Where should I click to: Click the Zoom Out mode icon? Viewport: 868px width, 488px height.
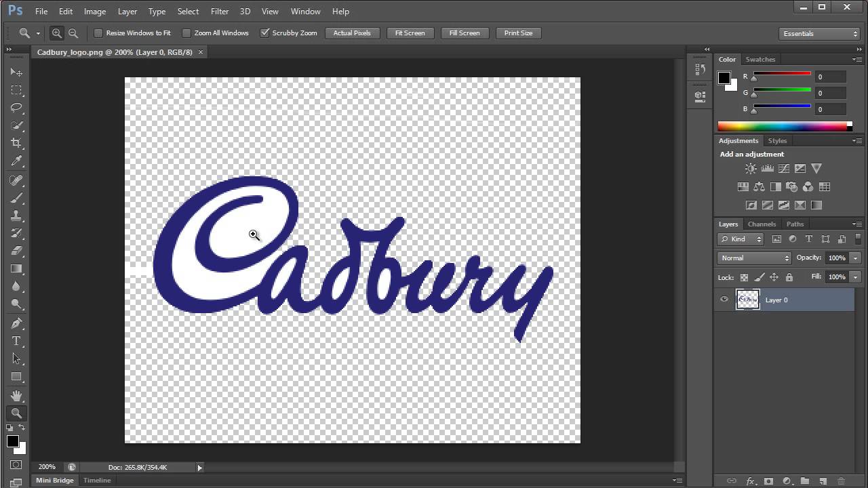[73, 33]
